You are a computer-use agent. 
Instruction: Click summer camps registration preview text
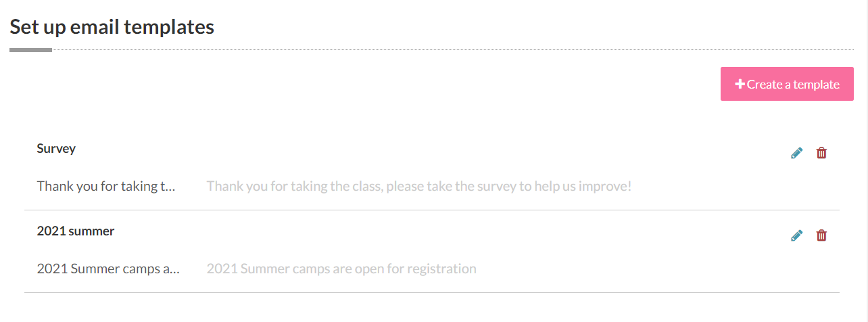(x=341, y=269)
